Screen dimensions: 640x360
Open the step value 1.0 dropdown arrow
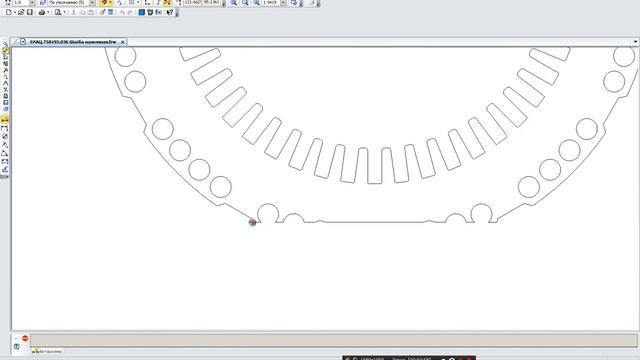(x=32, y=2)
